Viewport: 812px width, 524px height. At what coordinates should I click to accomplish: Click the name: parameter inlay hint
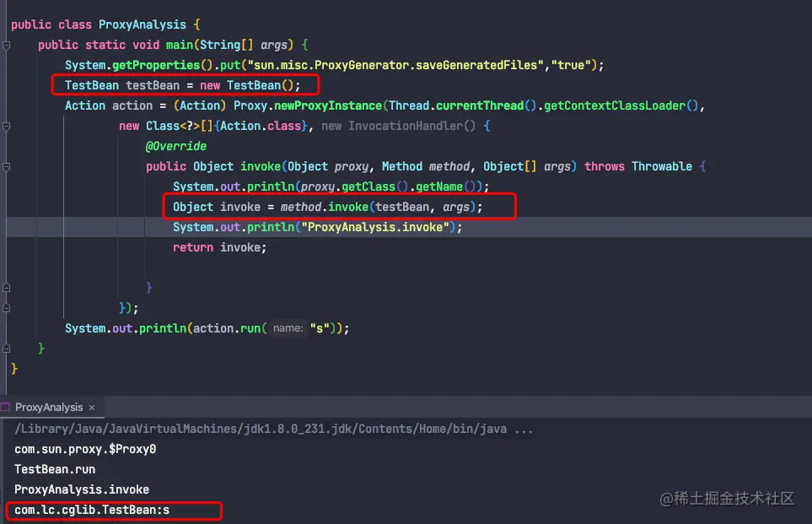click(288, 328)
